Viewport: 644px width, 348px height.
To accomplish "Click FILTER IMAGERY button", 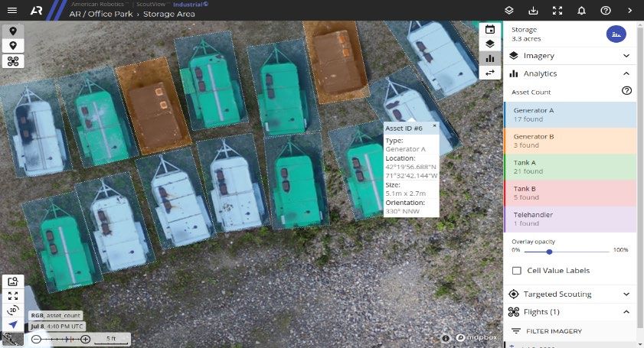I will click(x=553, y=330).
